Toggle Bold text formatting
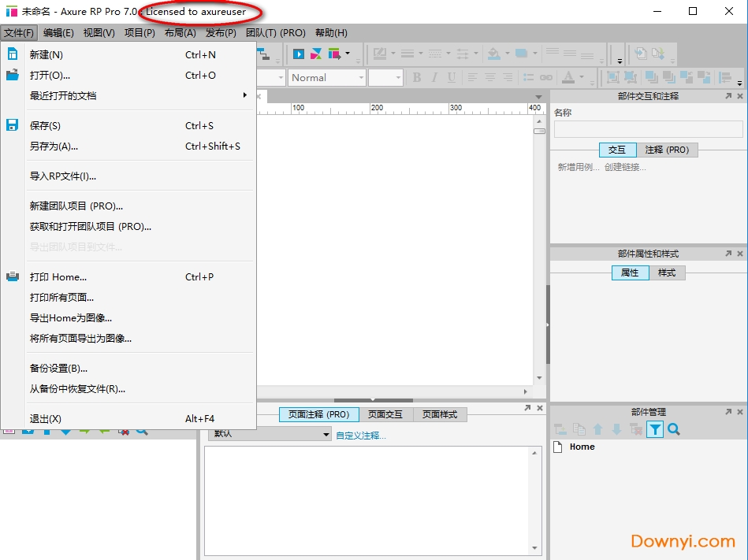The image size is (748, 560). [x=417, y=77]
